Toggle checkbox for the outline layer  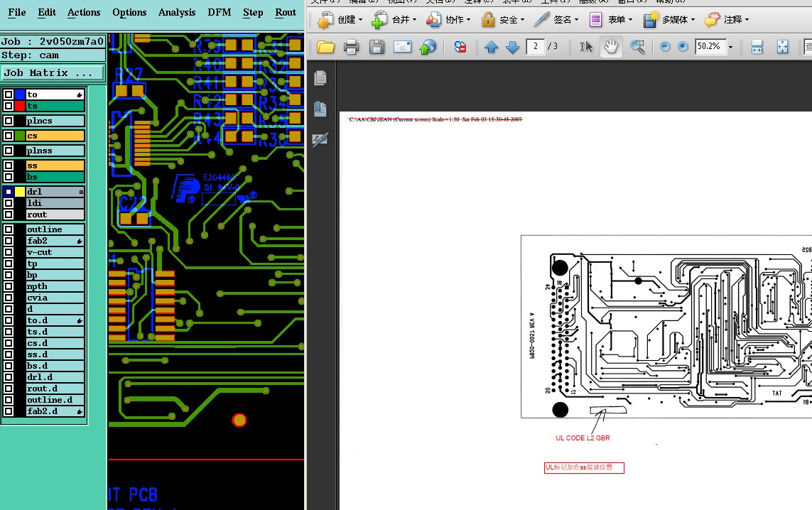tap(9, 229)
